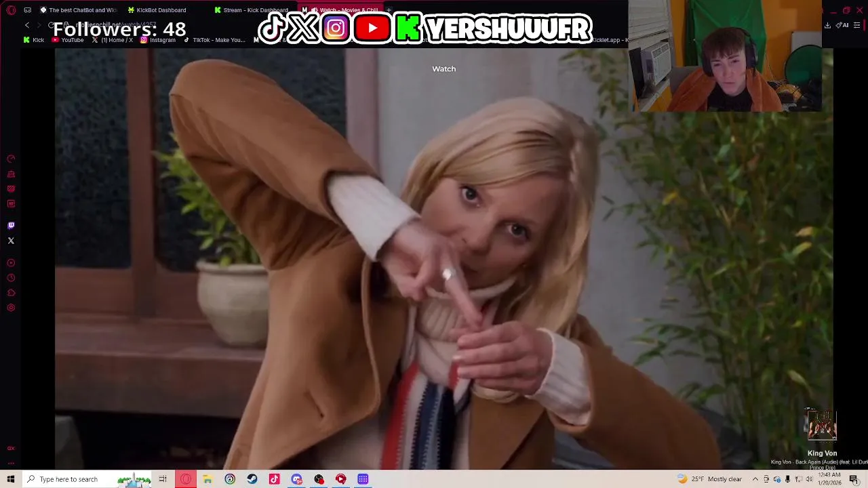Image resolution: width=868 pixels, height=488 pixels.
Task: Open the volume speaker tray icon
Action: click(x=809, y=479)
